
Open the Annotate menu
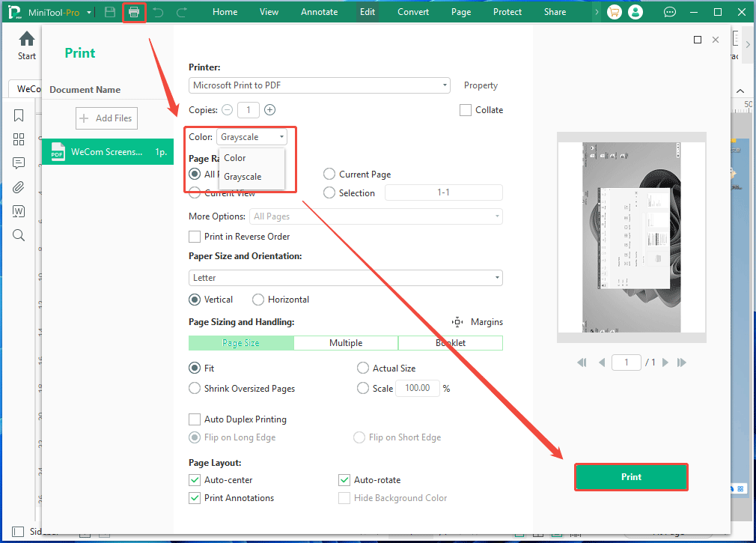(x=319, y=11)
